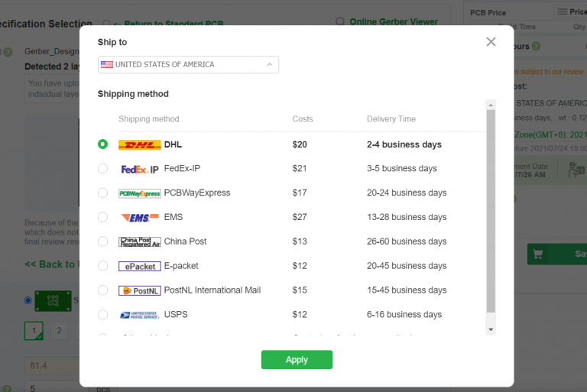587x392 pixels.
Task: Open the Ship to country dropdown
Action: 188,65
